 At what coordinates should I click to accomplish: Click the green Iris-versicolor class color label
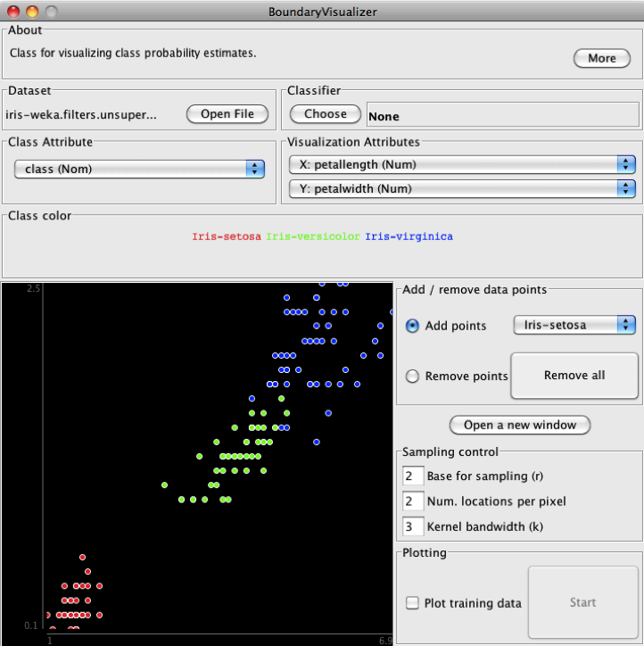(313, 237)
